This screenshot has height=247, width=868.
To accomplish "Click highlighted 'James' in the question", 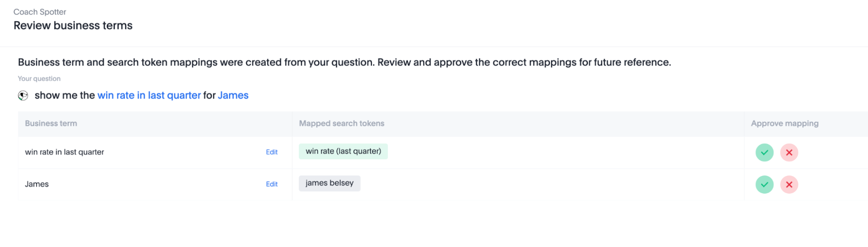I will coord(233,96).
